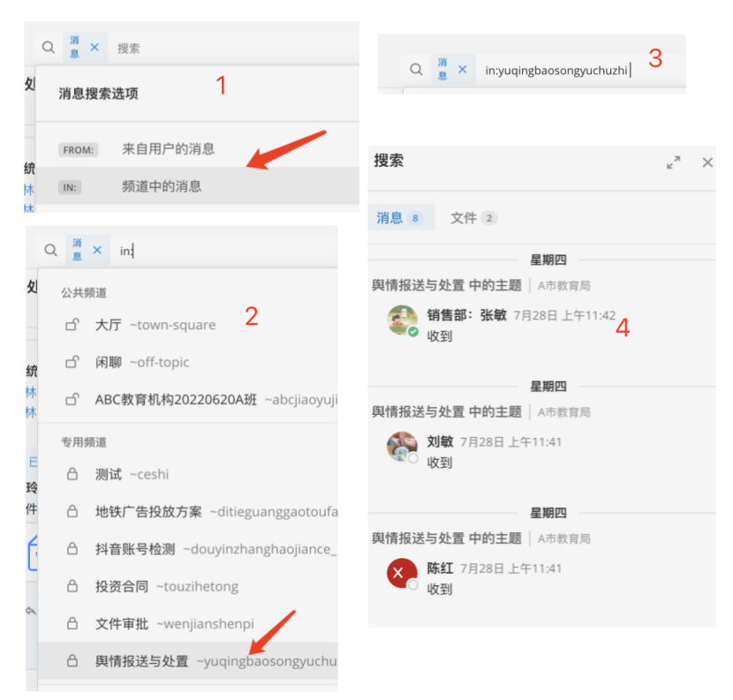Select the FROM: 来自用户的消息 option
733x700 pixels.
pyautogui.click(x=197, y=149)
